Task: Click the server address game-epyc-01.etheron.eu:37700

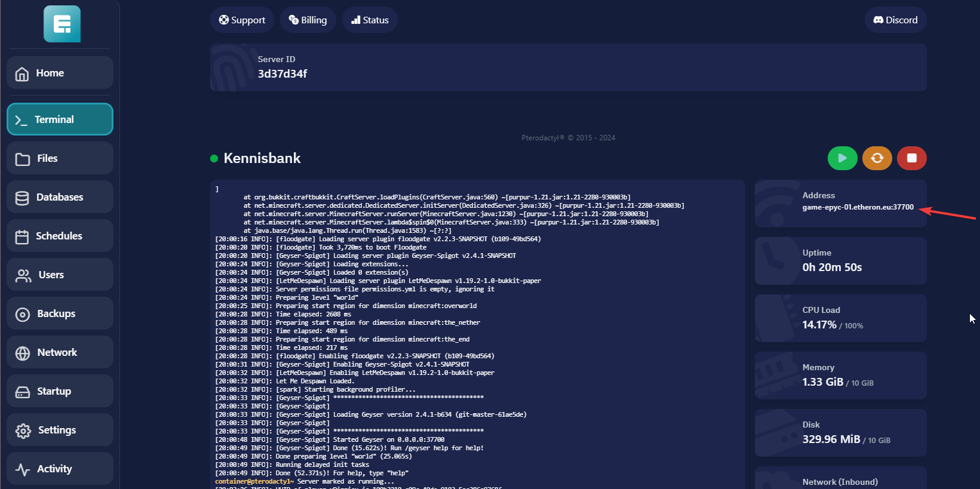Action: [858, 207]
